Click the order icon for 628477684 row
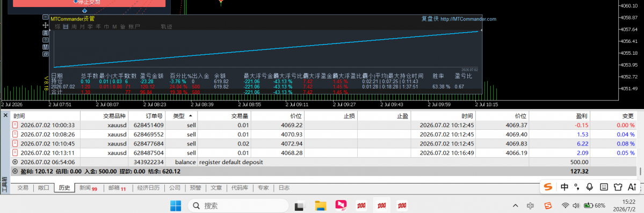The height and width of the screenshot is (213, 644). point(15,144)
